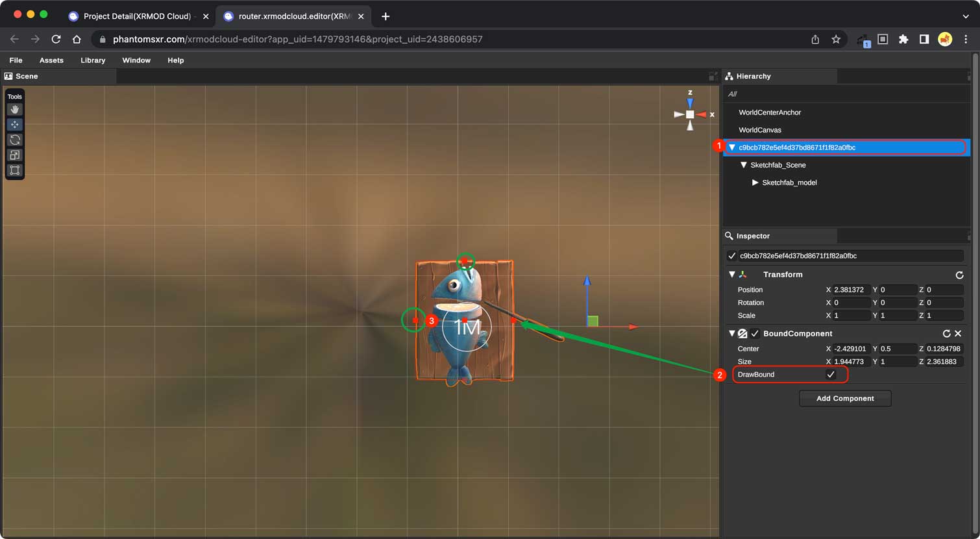This screenshot has height=539, width=980.
Task: Open scene panel options at top-right corner
Action: pyautogui.click(x=713, y=76)
